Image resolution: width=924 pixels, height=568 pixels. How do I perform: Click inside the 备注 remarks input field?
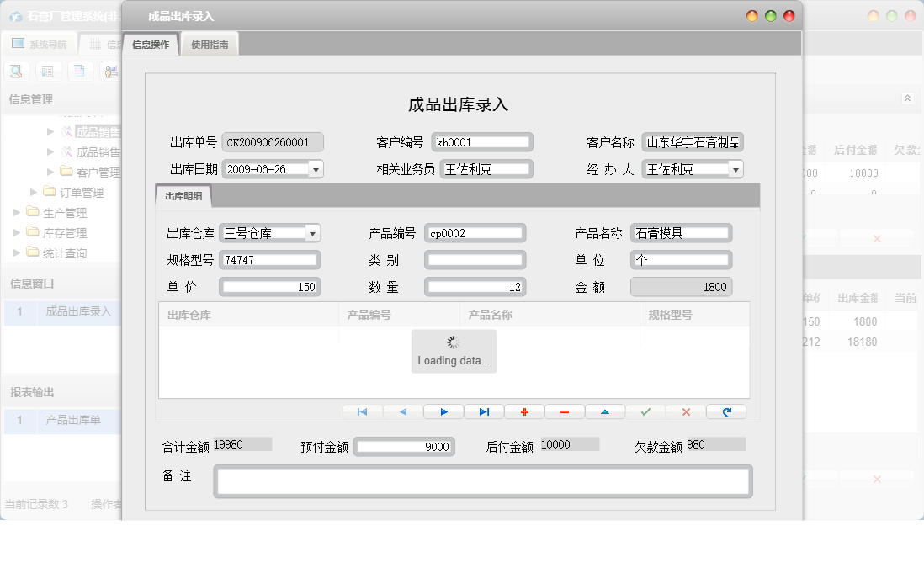[482, 480]
